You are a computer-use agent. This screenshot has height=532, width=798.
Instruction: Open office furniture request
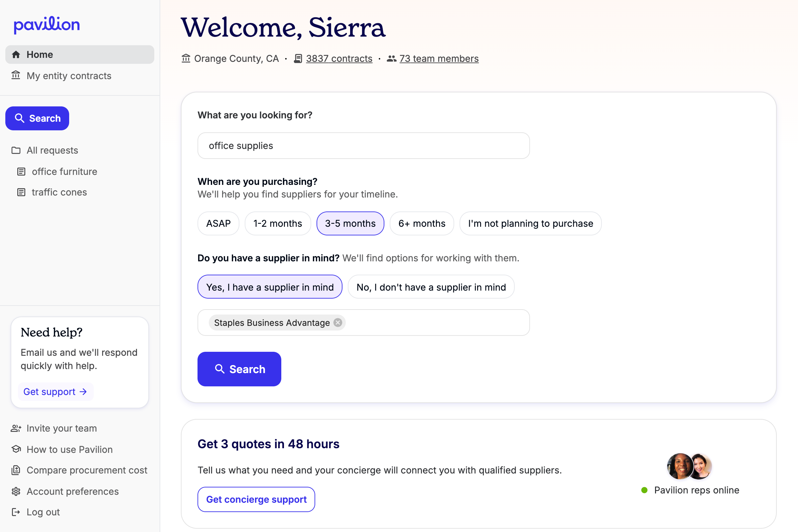tap(65, 171)
